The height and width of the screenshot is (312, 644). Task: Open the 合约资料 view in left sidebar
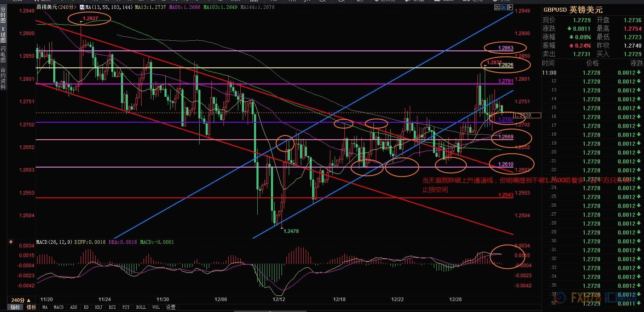coord(3,78)
